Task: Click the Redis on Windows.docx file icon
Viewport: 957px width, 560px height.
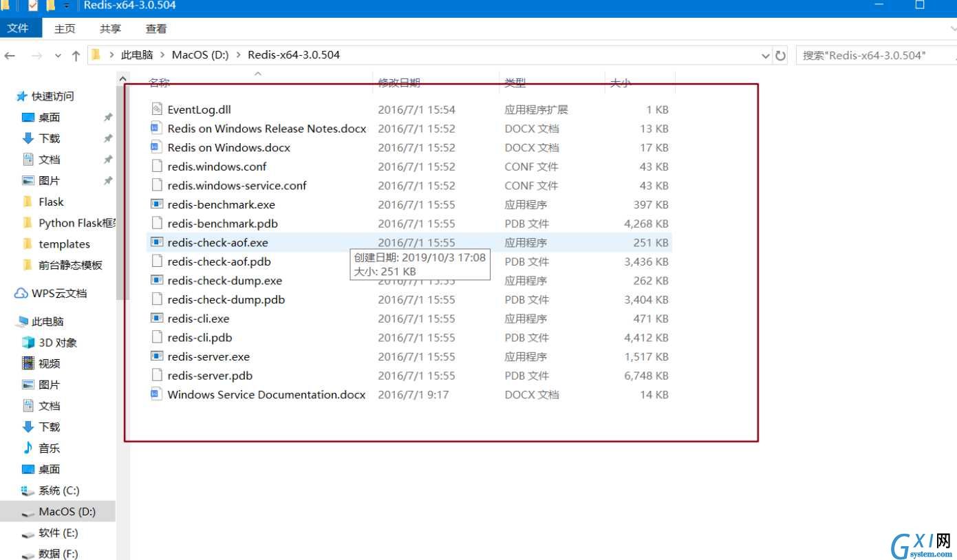Action: pos(156,147)
